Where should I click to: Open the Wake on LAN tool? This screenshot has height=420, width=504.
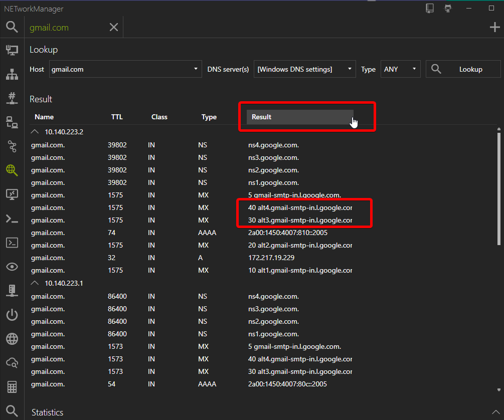[12, 314]
